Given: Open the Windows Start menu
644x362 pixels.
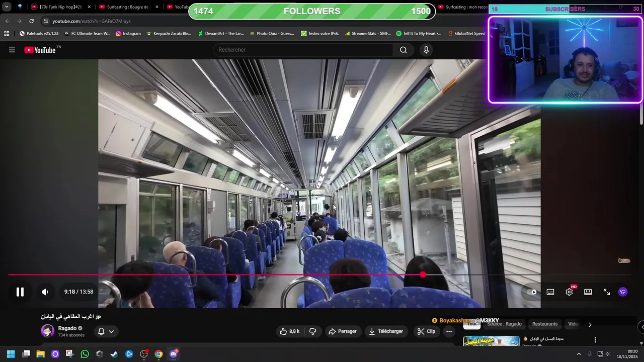Looking at the screenshot, I should click(x=11, y=354).
